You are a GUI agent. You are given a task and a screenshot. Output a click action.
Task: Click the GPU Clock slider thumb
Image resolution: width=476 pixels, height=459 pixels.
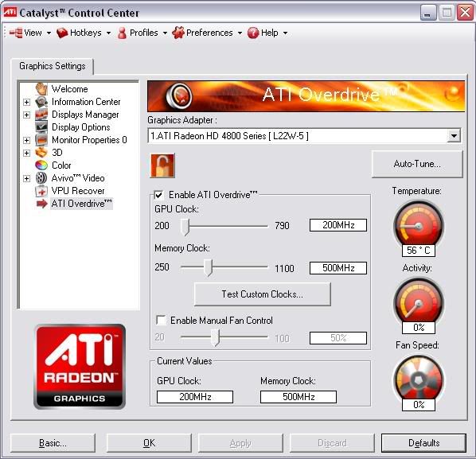(185, 227)
